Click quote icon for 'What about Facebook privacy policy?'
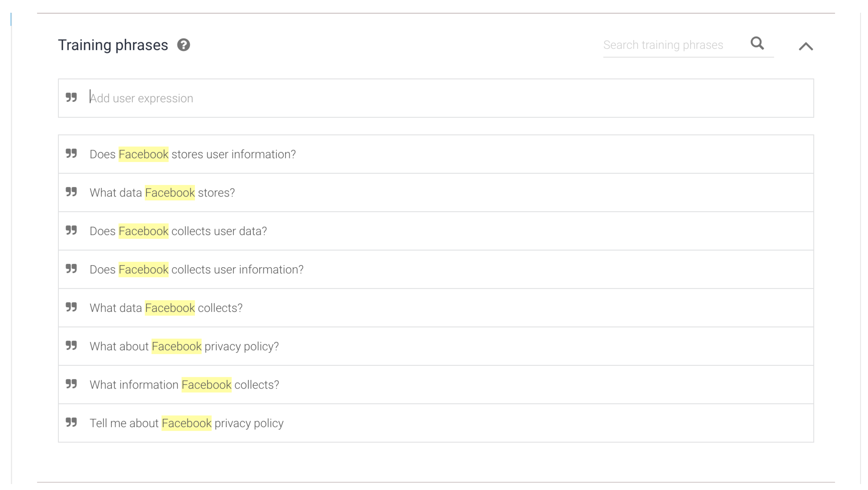 [71, 345]
